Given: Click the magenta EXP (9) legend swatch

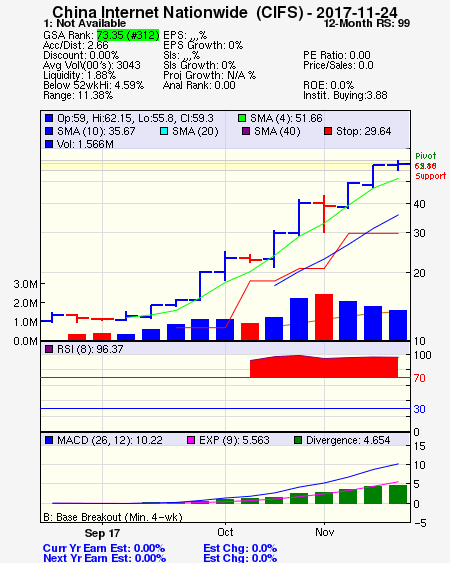Looking at the screenshot, I should [191, 440].
